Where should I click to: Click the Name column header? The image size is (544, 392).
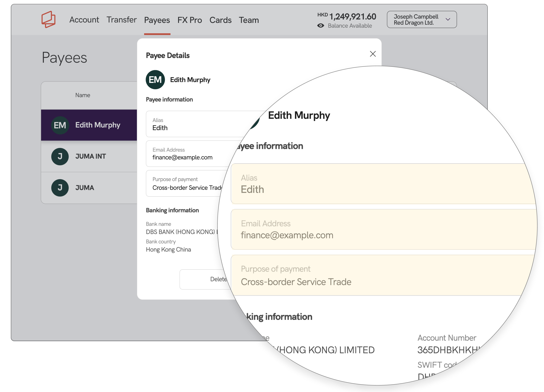(x=82, y=95)
